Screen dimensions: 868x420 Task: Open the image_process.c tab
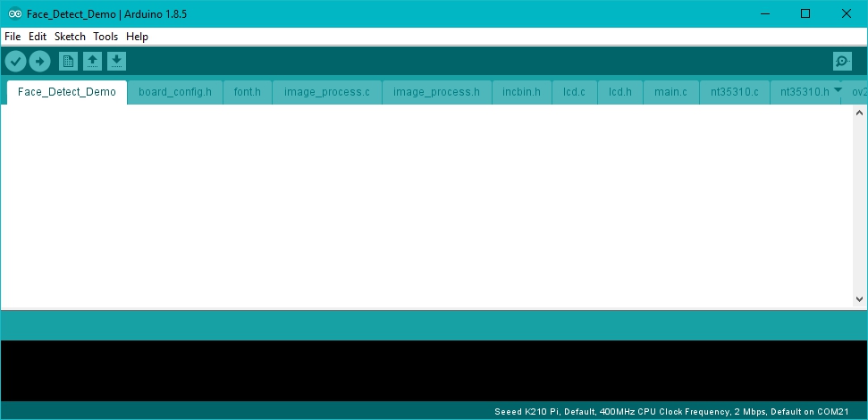[327, 92]
